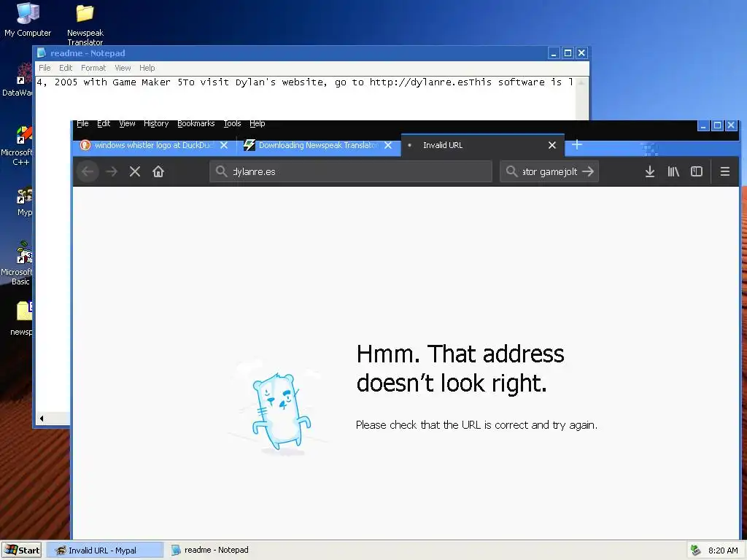The image size is (747, 560).
Task: Stop loading with the X toolbar button
Action: 135,171
